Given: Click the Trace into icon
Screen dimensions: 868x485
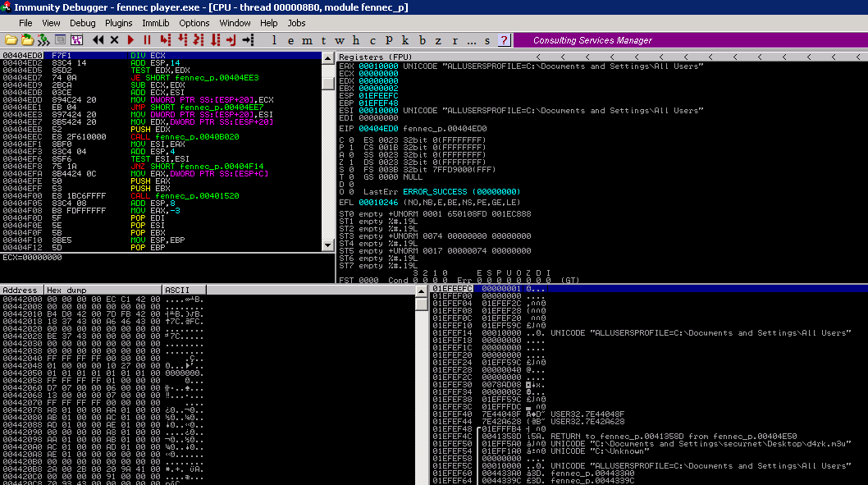Looking at the screenshot, I should coord(199,40).
